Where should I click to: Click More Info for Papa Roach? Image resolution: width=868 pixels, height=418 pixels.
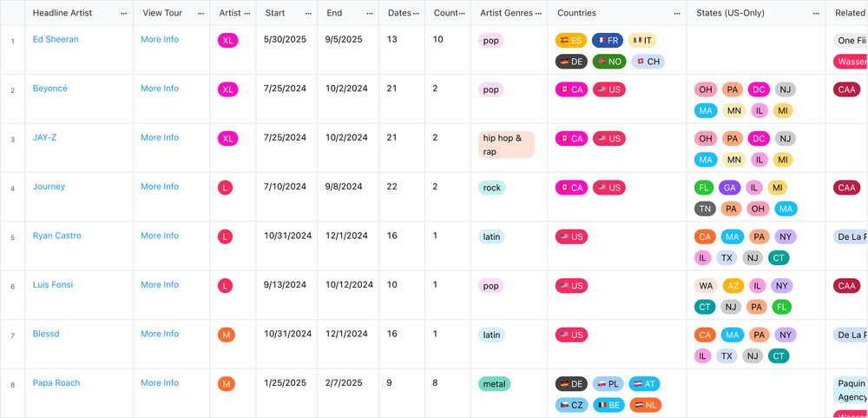pyautogui.click(x=160, y=382)
